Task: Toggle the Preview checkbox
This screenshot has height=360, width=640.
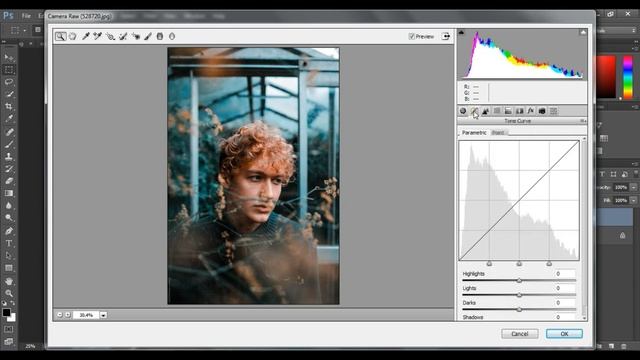Action: [x=411, y=36]
